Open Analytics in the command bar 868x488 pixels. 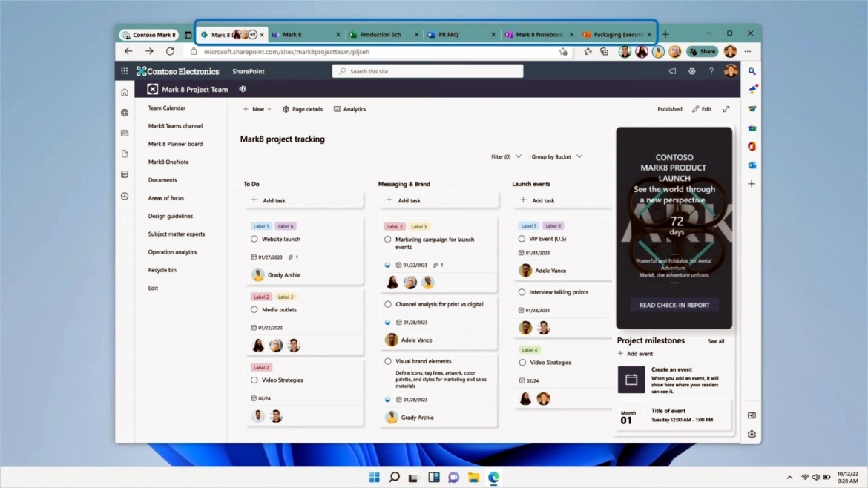[x=350, y=109]
